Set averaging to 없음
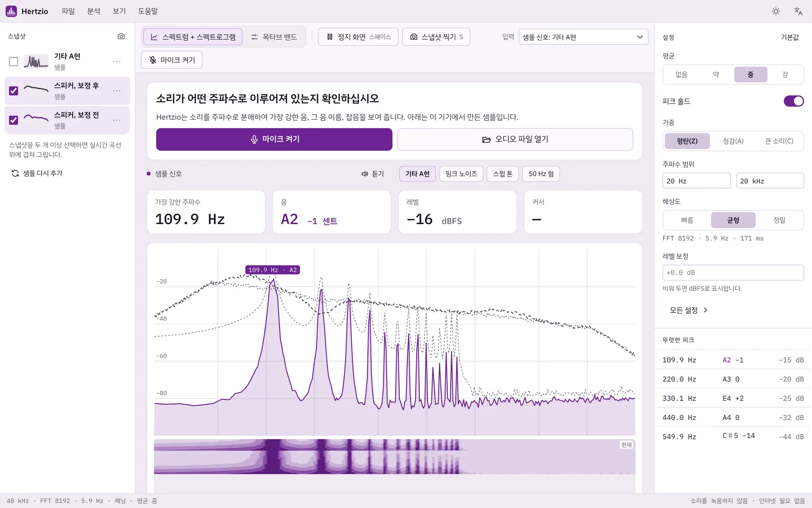Viewport: 812px width, 508px height. [x=681, y=75]
